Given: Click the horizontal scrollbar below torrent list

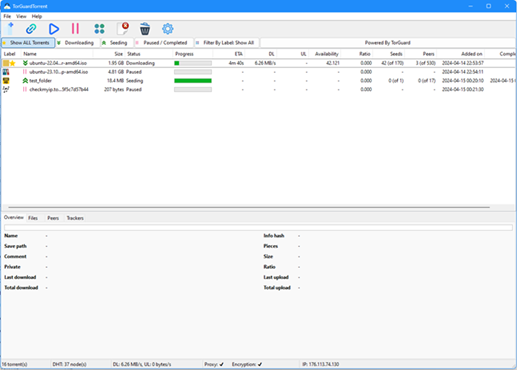Looking at the screenshot, I should pyautogui.click(x=249, y=207).
